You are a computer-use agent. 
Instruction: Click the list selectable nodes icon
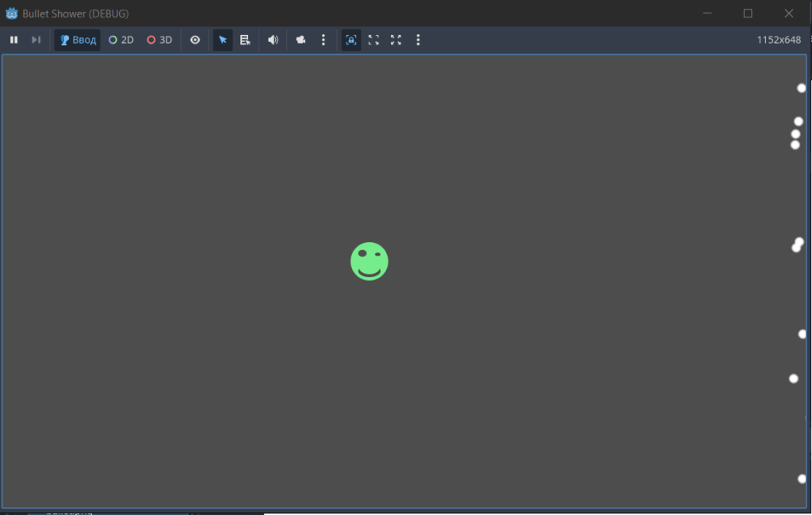pos(246,40)
